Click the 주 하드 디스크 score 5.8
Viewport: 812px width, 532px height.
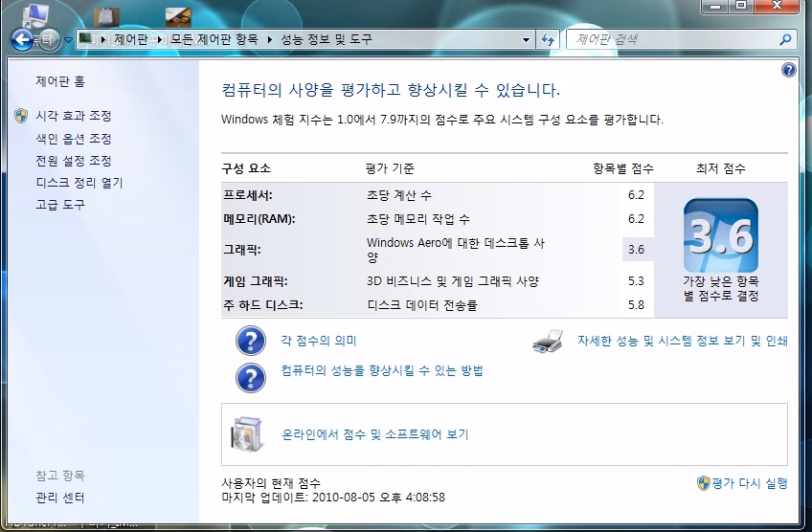[636, 305]
